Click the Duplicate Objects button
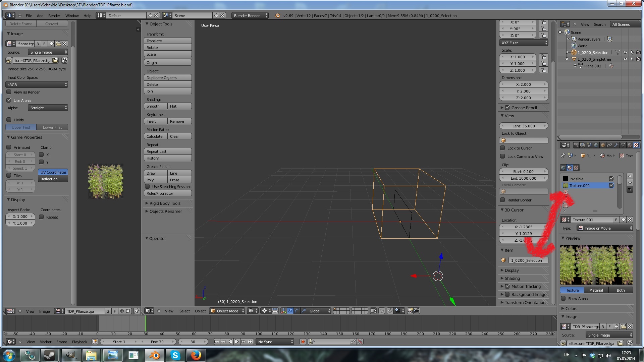Image resolution: width=644 pixels, height=362 pixels. point(168,77)
